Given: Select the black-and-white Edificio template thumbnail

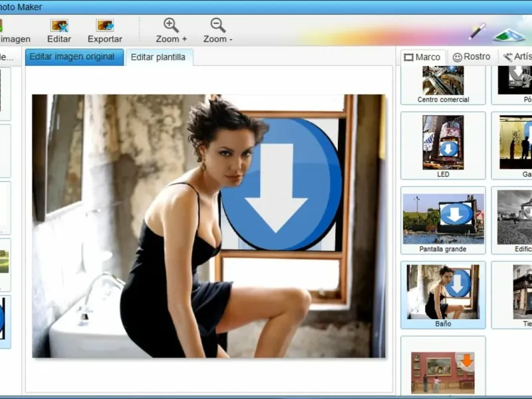Looking at the screenshot, I should pos(515,217).
